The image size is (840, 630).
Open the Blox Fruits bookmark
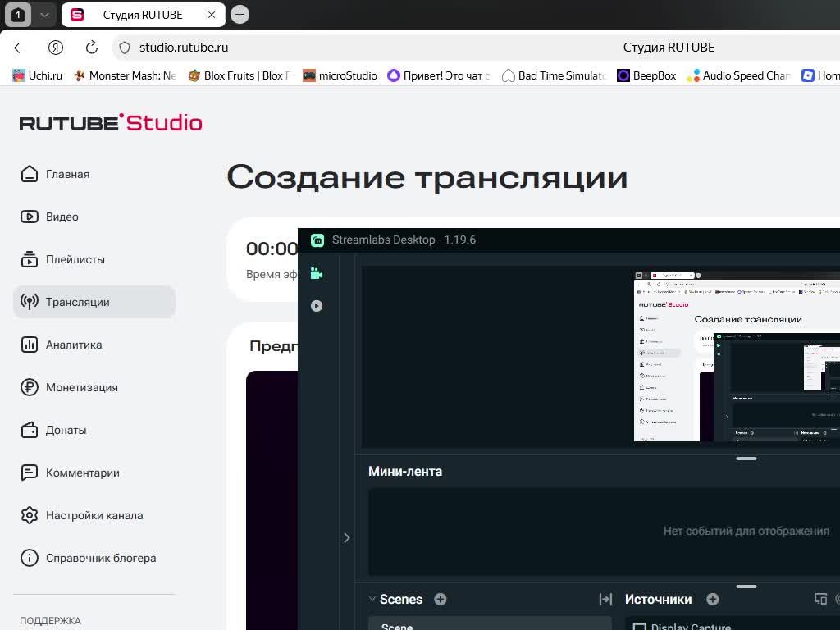click(239, 75)
